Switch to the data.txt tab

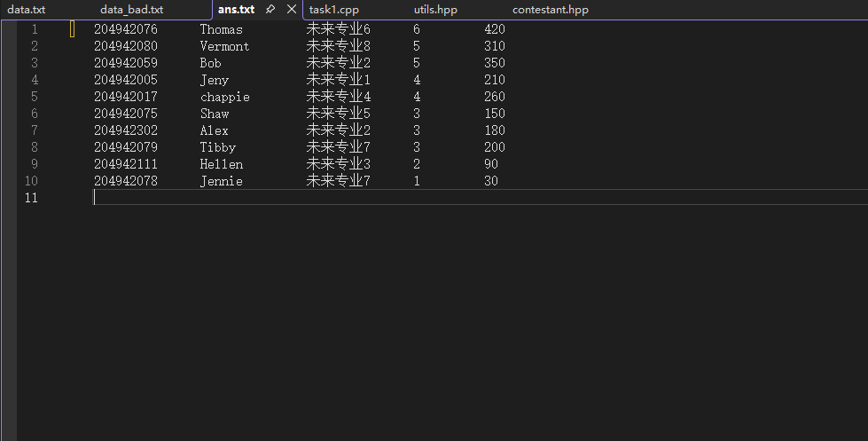(x=26, y=10)
